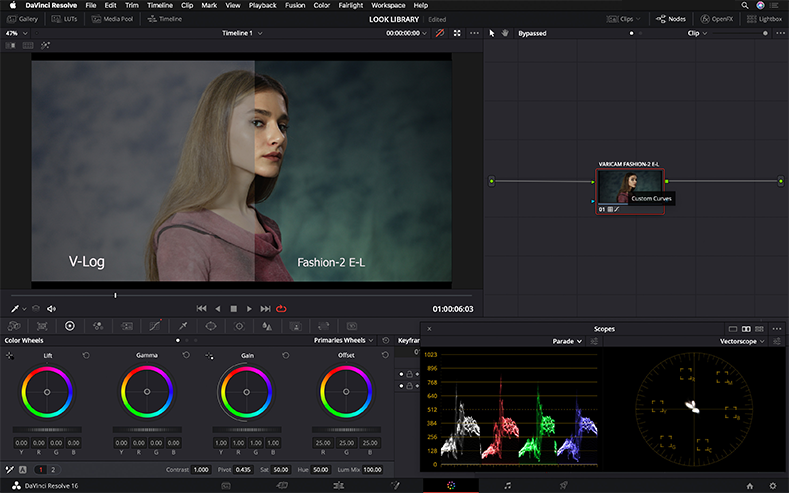Screen dimensions: 789x493
Task: Open the Color Match palette
Action: pyautogui.click(x=42, y=326)
